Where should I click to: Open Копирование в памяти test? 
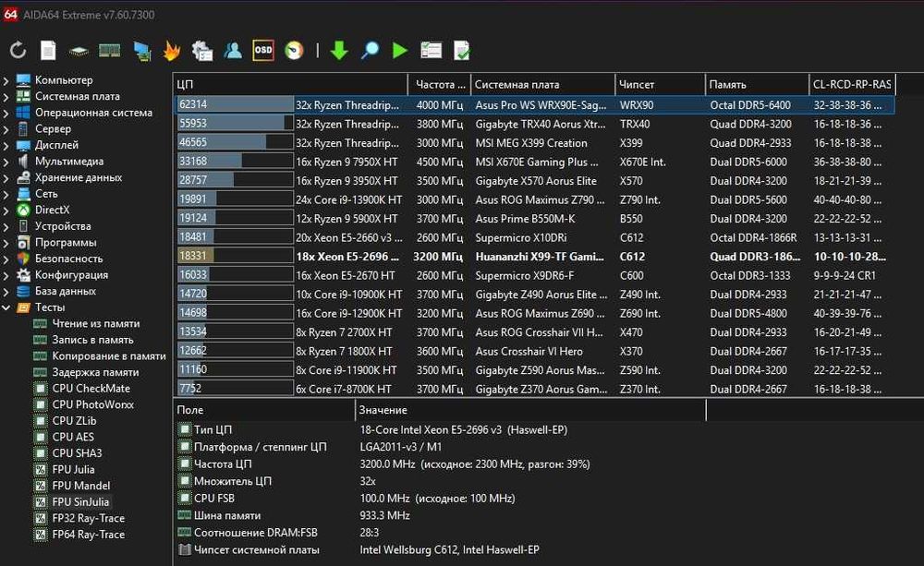tap(108, 355)
